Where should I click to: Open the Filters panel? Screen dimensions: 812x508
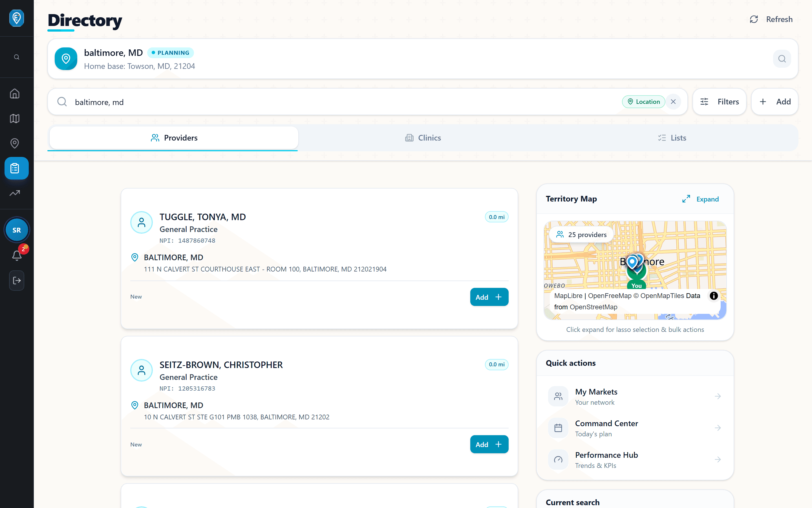coord(720,102)
